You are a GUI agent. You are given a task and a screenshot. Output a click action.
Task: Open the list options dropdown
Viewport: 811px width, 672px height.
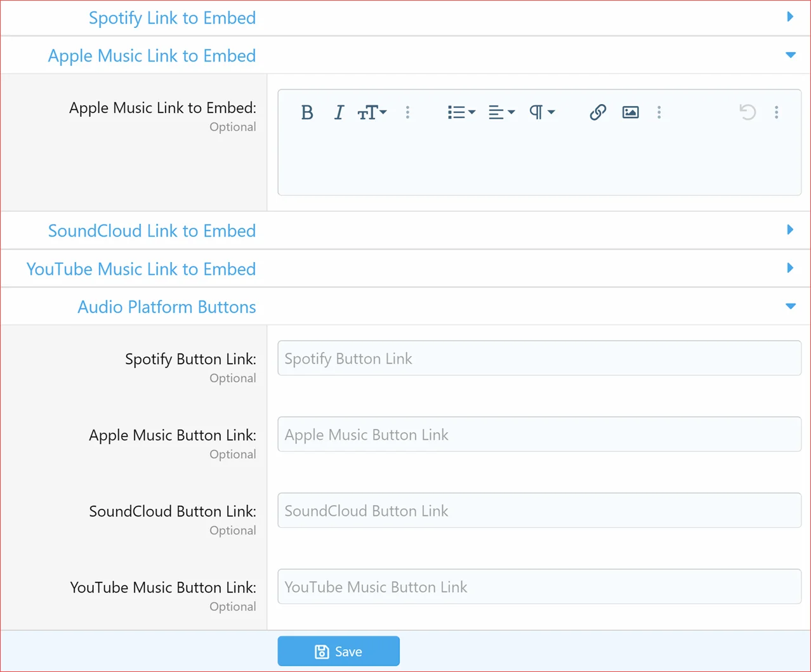[461, 112]
